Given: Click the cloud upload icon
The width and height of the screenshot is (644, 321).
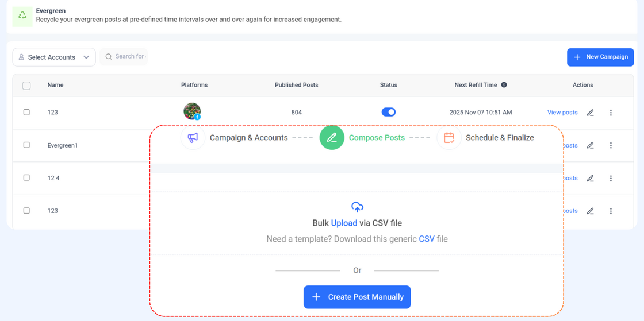Looking at the screenshot, I should point(357,207).
